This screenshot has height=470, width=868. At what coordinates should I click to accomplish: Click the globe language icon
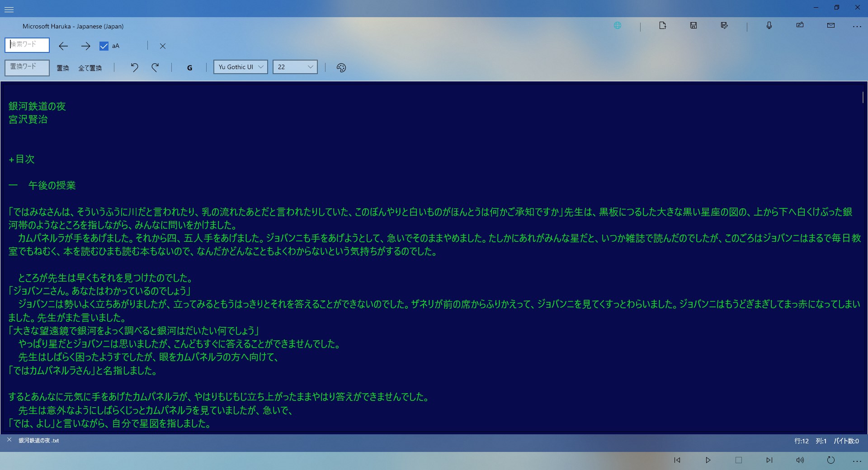pyautogui.click(x=617, y=26)
